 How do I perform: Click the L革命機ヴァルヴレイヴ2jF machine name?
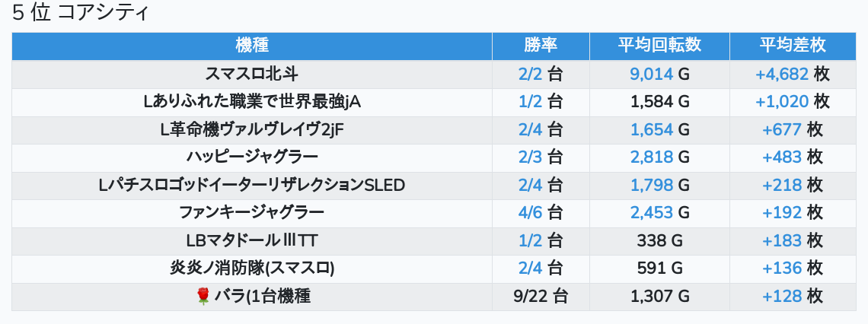(x=252, y=129)
